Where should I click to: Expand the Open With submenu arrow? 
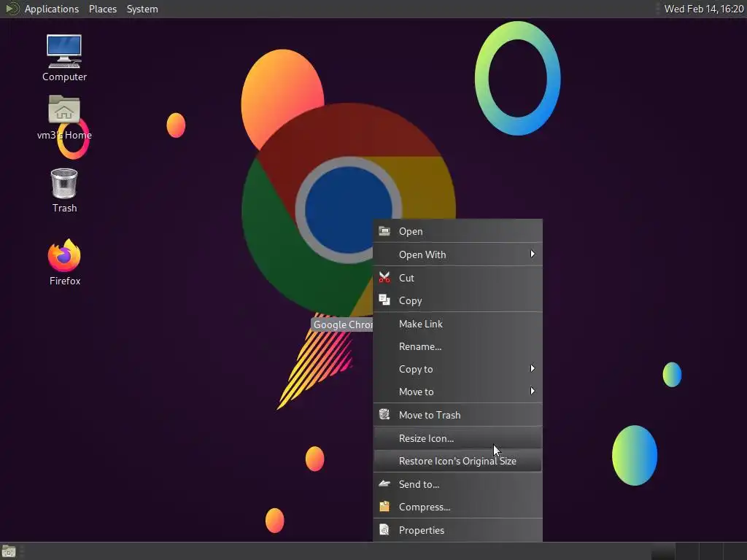533,254
